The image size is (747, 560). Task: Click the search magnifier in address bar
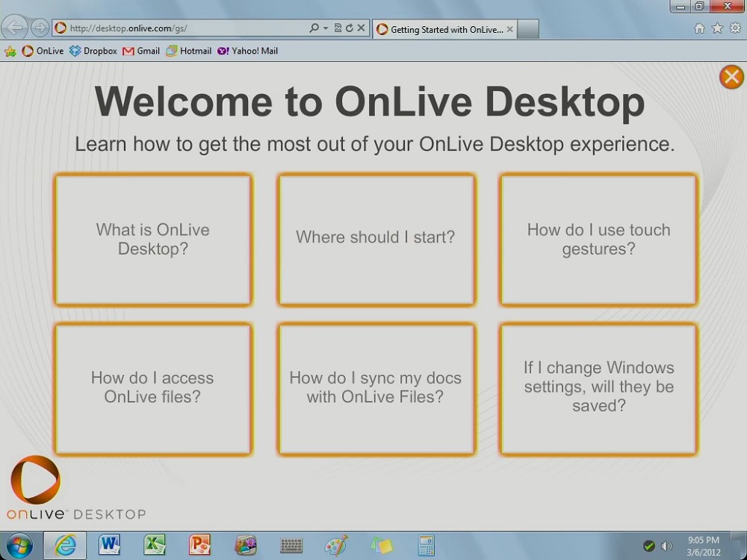coord(314,28)
